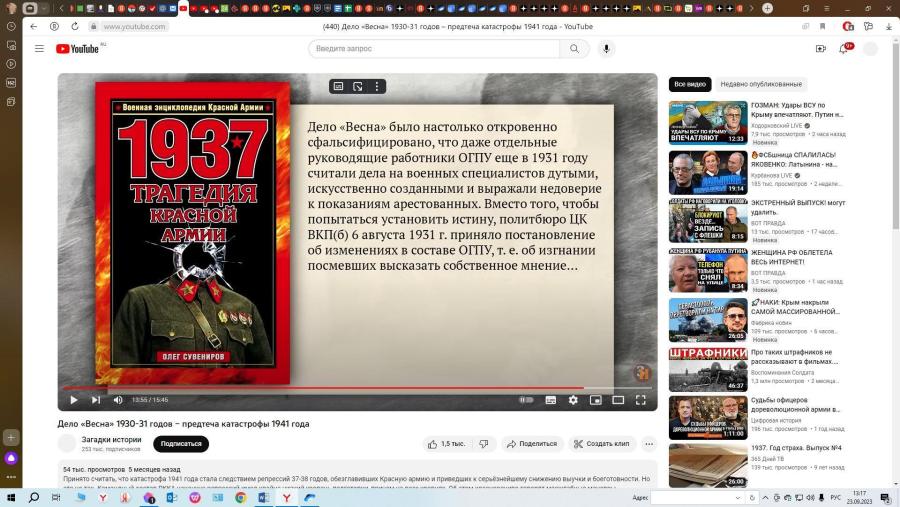Image resolution: width=900 pixels, height=507 pixels.
Task: Open tab-group dropdown near profile
Action: click(44, 8)
